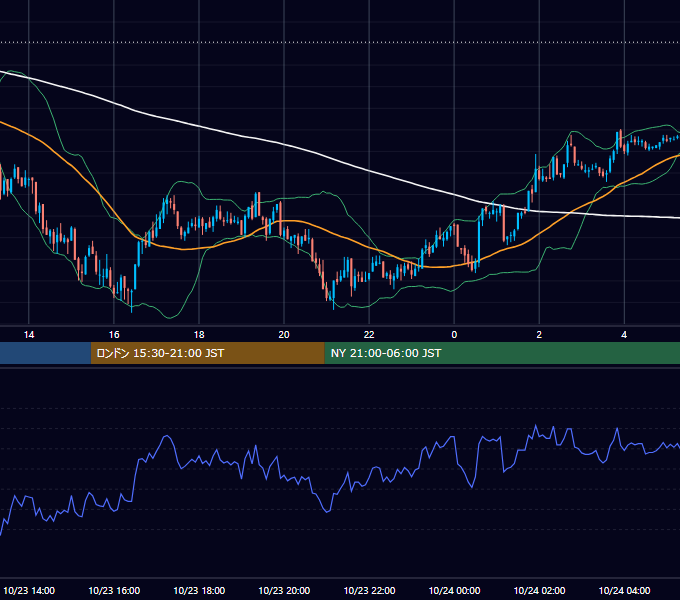The width and height of the screenshot is (680, 600).
Task: Click the '14' hour axis label
Action: pyautogui.click(x=29, y=335)
